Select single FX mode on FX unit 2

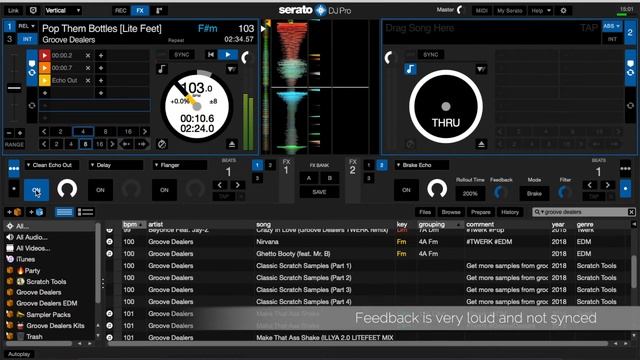pos(625,189)
